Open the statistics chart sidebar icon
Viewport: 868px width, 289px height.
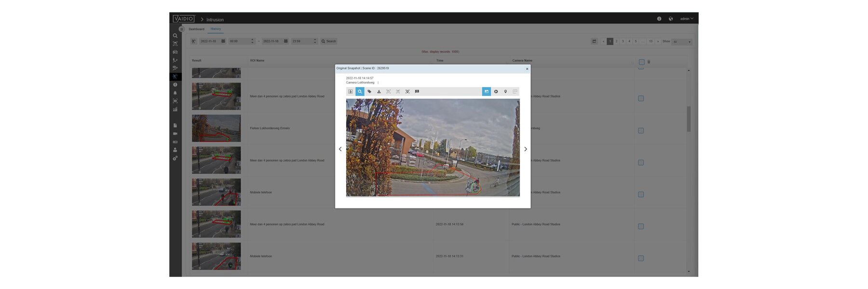click(175, 109)
